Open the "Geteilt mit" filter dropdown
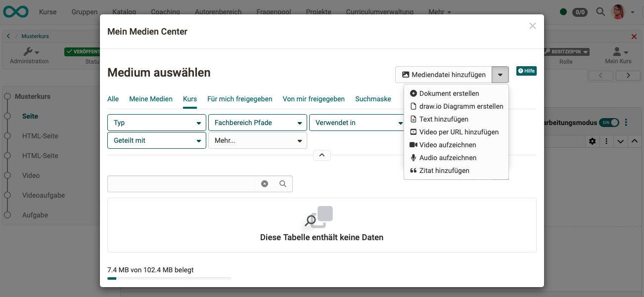644x297 pixels. [x=156, y=140]
